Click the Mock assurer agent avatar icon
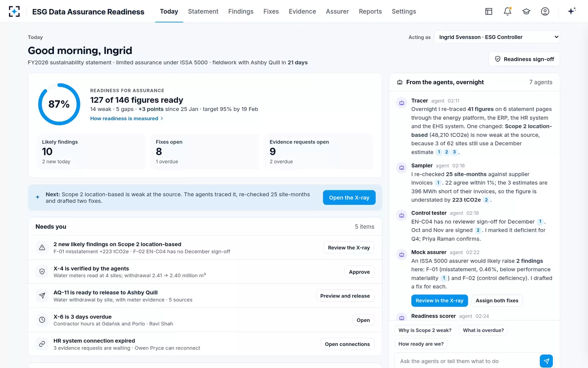This screenshot has width=588, height=368. 402,255
